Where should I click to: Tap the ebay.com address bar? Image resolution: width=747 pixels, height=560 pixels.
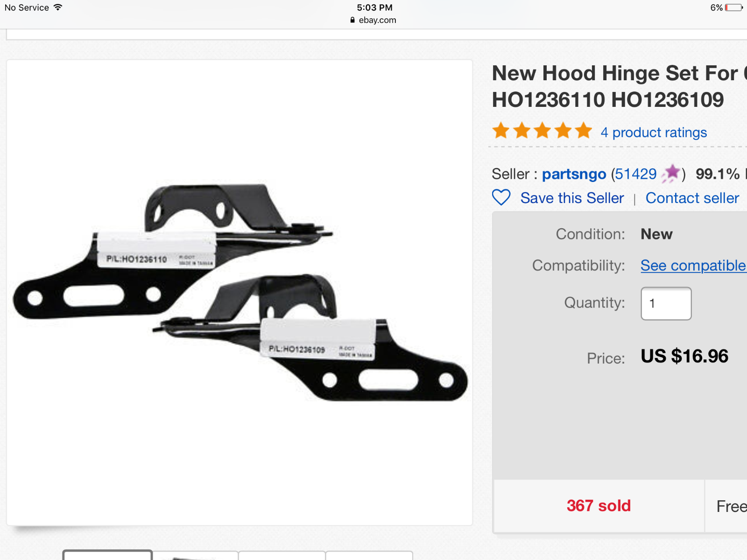coord(373,20)
